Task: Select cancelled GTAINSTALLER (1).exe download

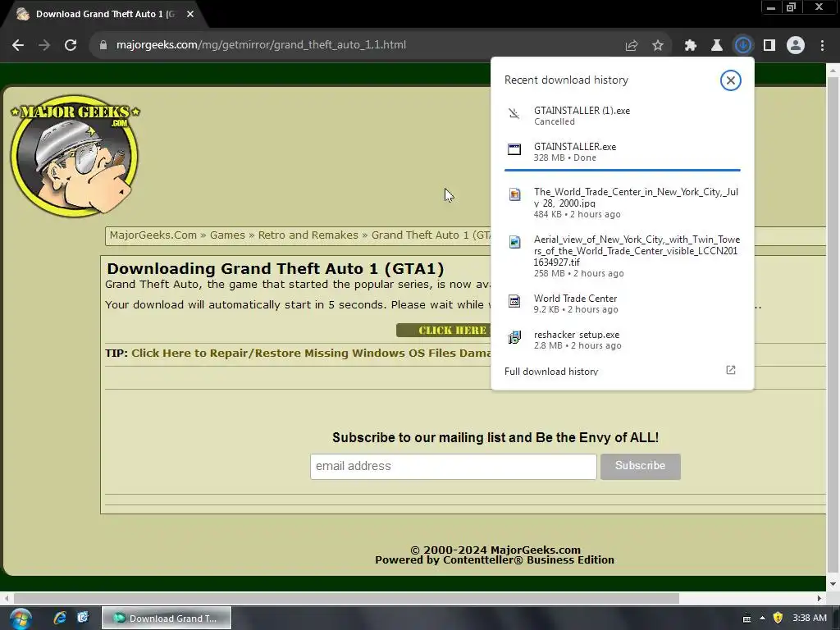Action: coord(622,116)
